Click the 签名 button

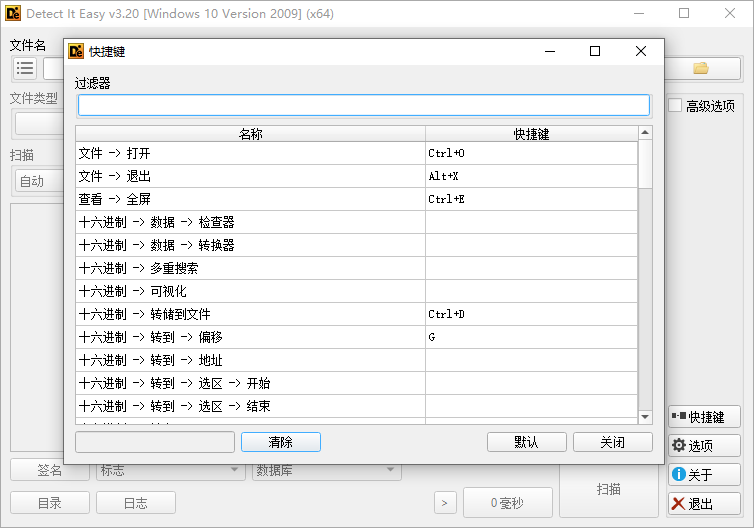pos(50,470)
